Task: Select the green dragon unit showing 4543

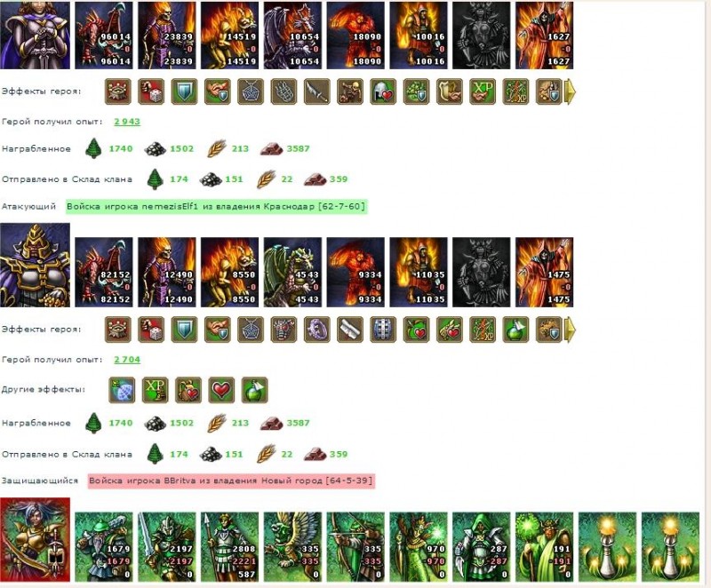Action: [x=293, y=273]
